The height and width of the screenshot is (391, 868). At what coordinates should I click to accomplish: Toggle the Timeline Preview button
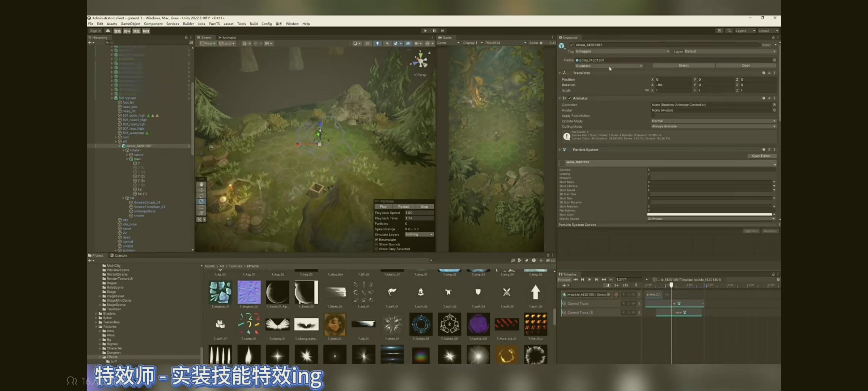pos(564,279)
